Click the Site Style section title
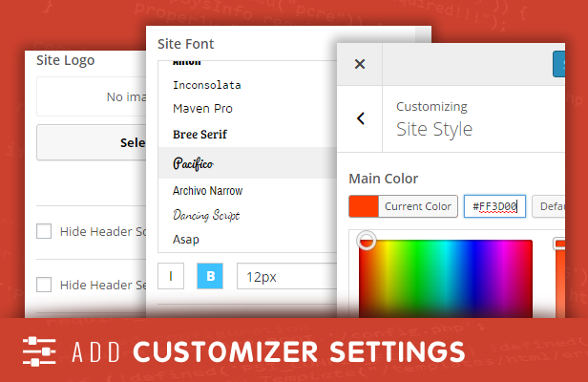The image size is (588, 382). [x=434, y=129]
